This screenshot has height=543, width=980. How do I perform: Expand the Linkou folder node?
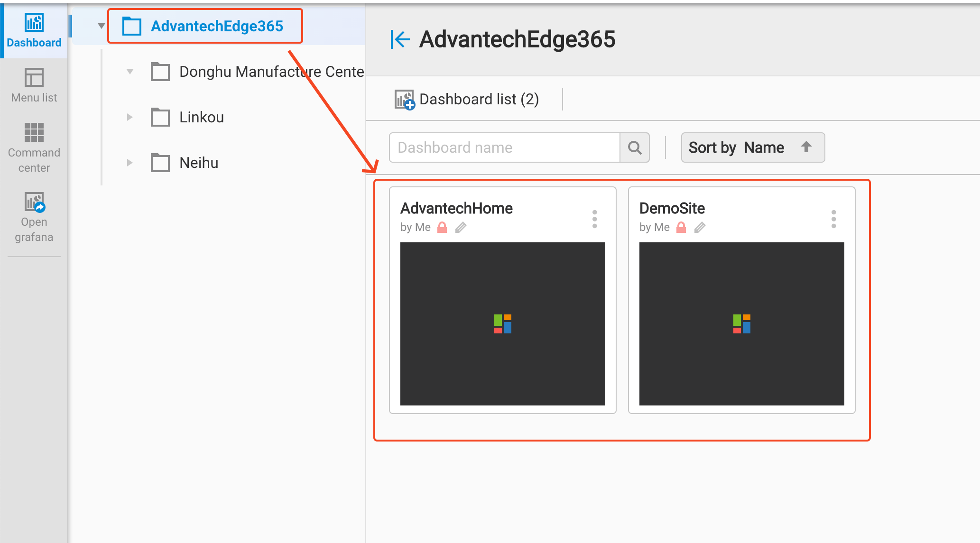pyautogui.click(x=129, y=117)
